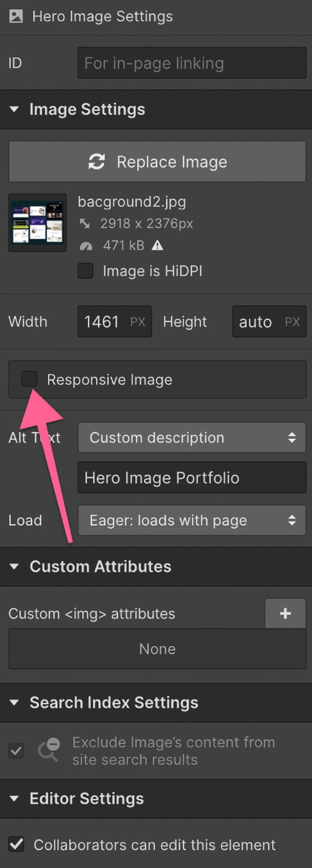The width and height of the screenshot is (312, 868).
Task: Add a custom img attribute with plus
Action: (285, 613)
